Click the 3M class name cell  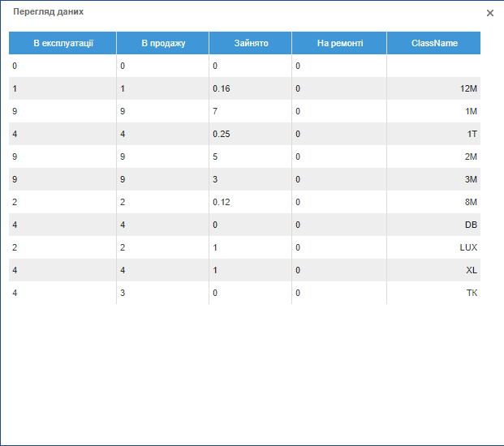point(471,179)
